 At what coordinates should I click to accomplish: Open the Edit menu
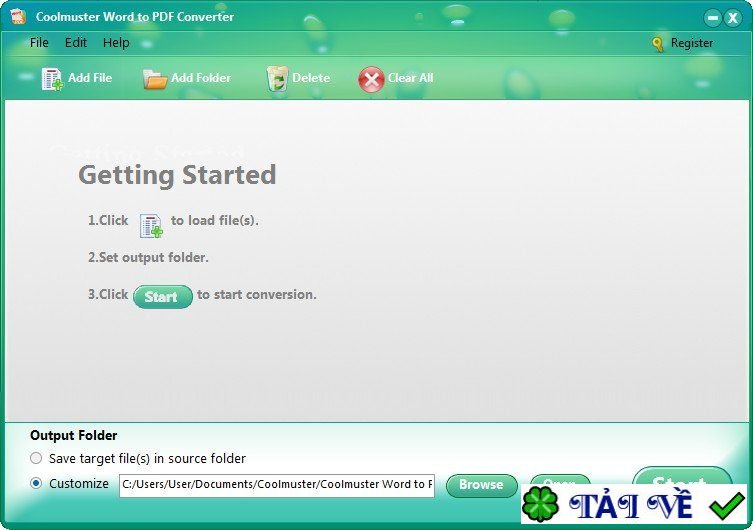tap(76, 43)
